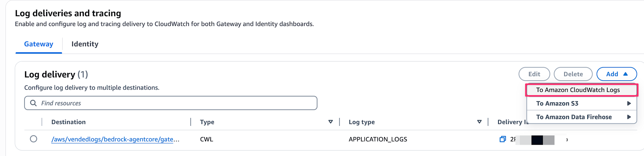
Task: Click the arrow beside To Amazon Data Firehose
Action: (629, 117)
